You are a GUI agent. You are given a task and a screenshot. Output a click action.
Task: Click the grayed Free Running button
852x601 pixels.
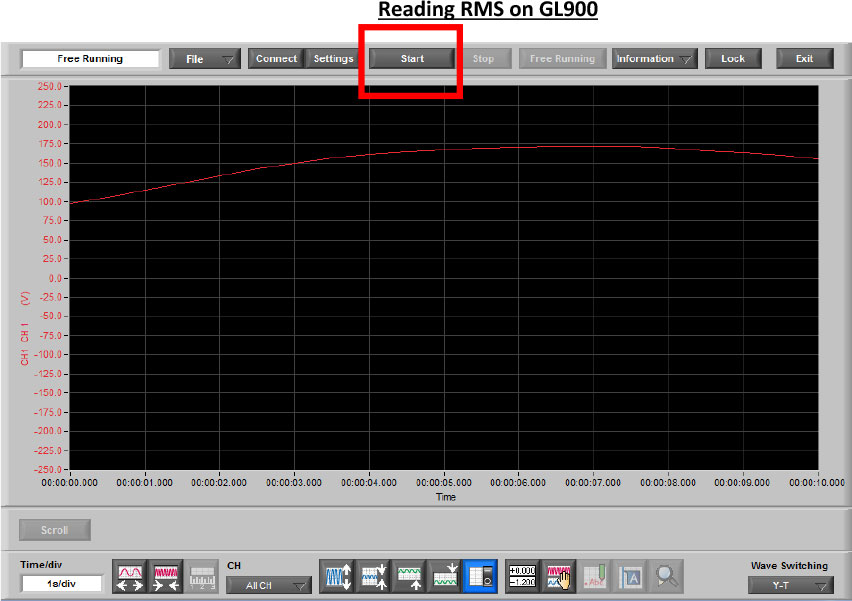click(x=562, y=59)
